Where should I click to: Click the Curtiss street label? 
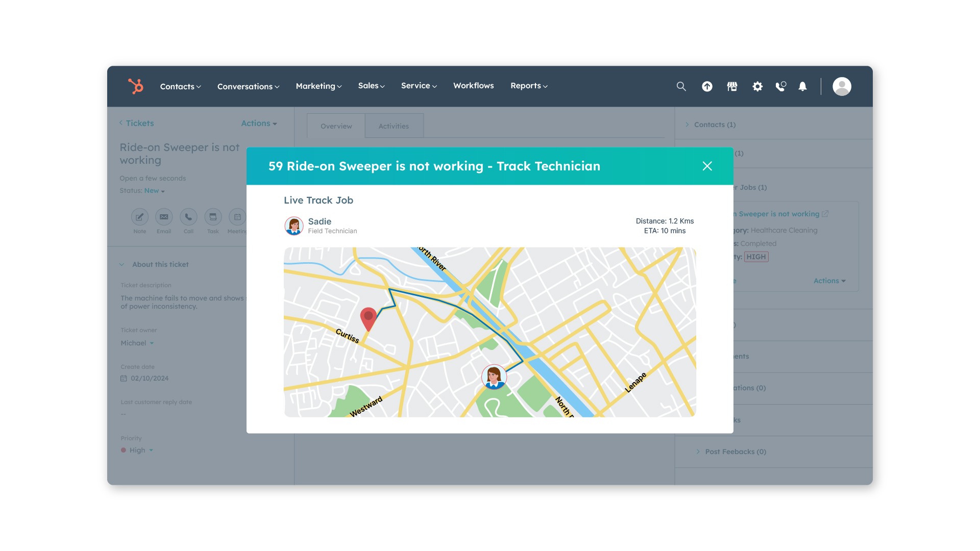click(348, 335)
